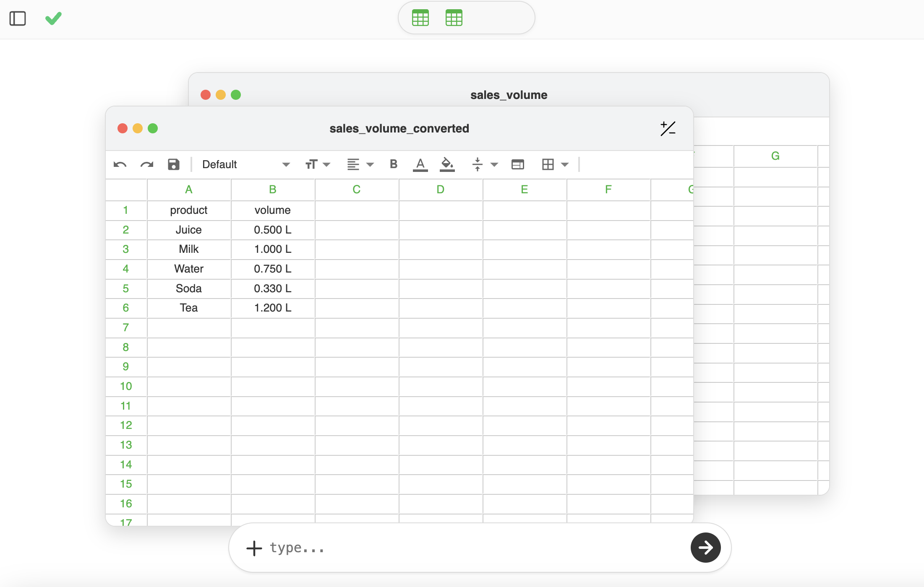The width and height of the screenshot is (924, 587).
Task: Toggle the sidebar panel icon
Action: (x=18, y=18)
